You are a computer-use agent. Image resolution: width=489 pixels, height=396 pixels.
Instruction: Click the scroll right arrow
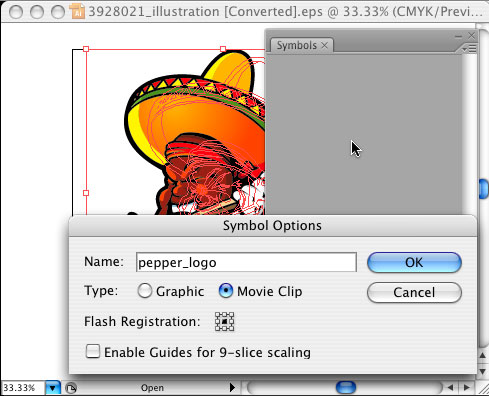pyautogui.click(x=467, y=388)
